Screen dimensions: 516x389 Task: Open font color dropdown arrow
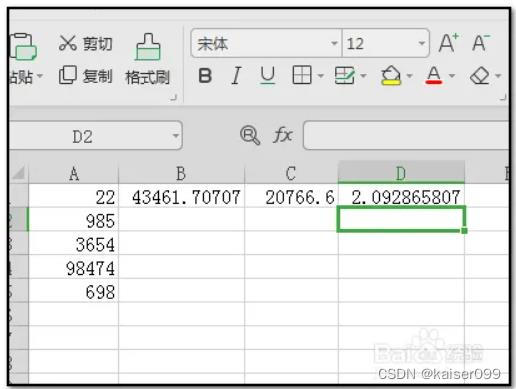(x=452, y=76)
